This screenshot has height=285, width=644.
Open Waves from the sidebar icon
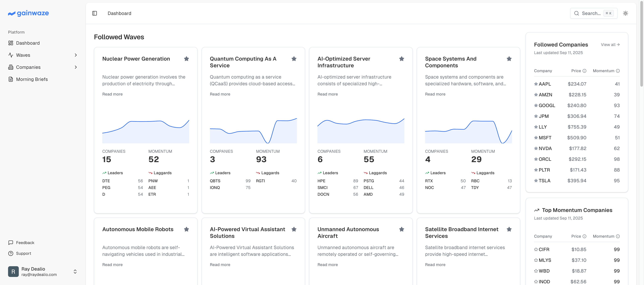11,55
